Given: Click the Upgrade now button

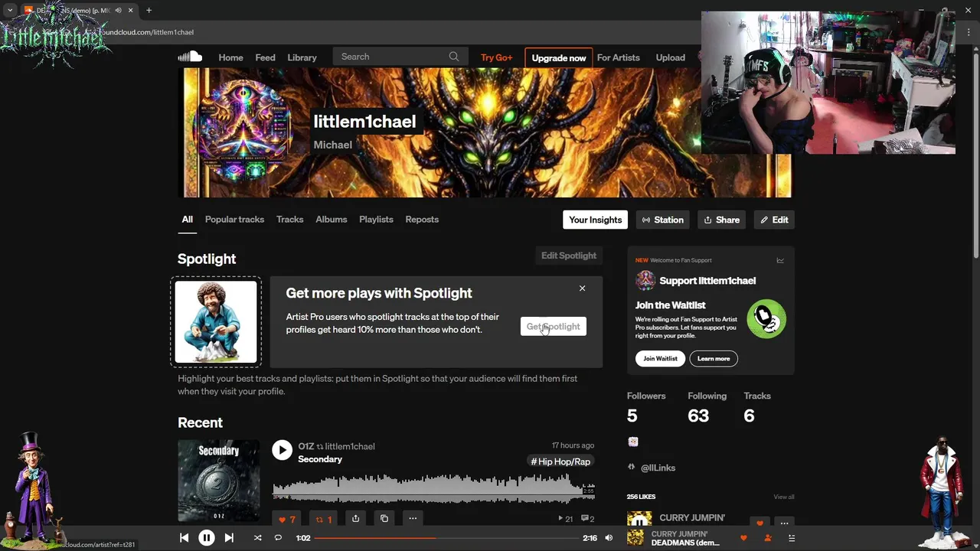Looking at the screenshot, I should pos(559,57).
